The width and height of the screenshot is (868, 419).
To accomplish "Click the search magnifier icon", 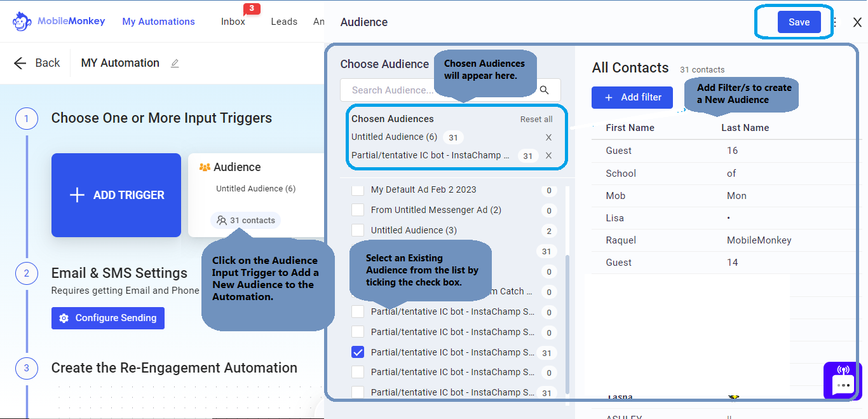I will 544,90.
